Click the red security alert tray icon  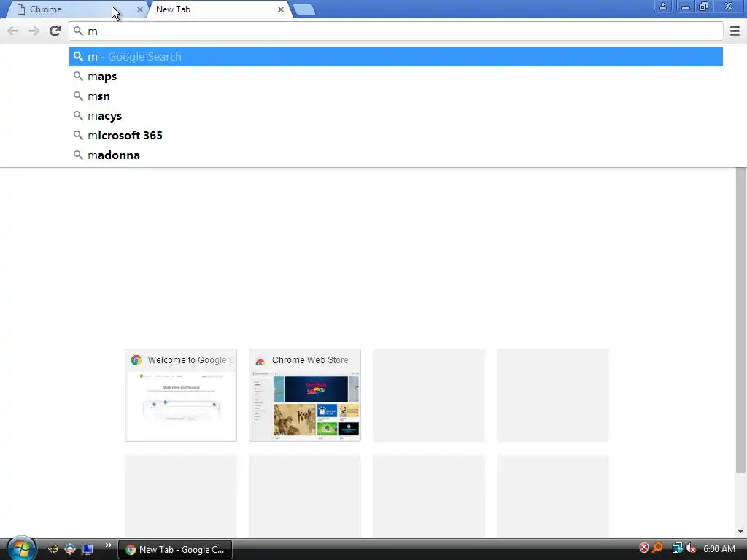pos(643,548)
